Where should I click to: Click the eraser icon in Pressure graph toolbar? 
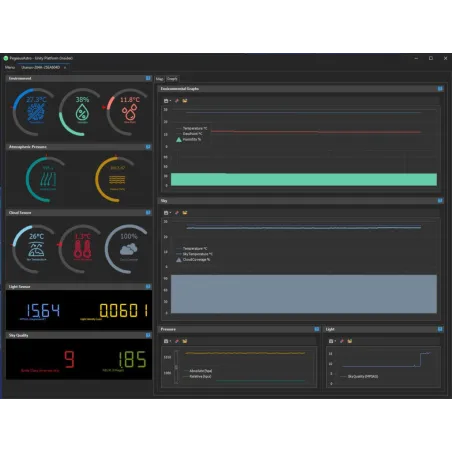click(x=177, y=341)
